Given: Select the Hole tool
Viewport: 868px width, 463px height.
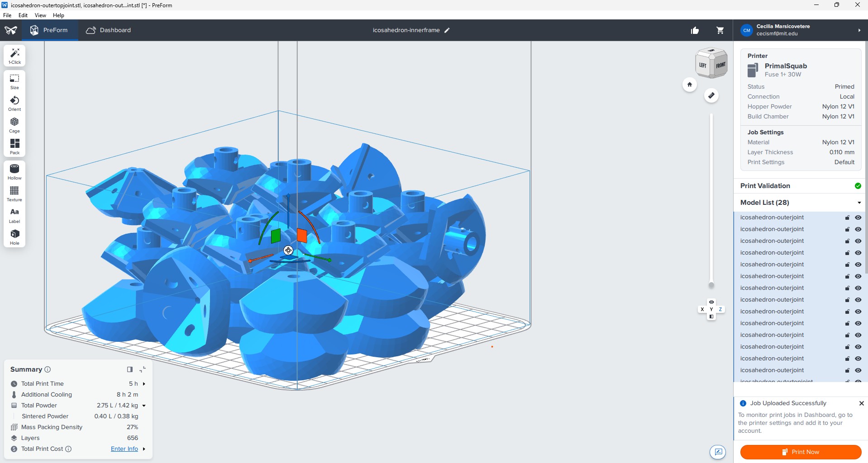Looking at the screenshot, I should tap(14, 236).
